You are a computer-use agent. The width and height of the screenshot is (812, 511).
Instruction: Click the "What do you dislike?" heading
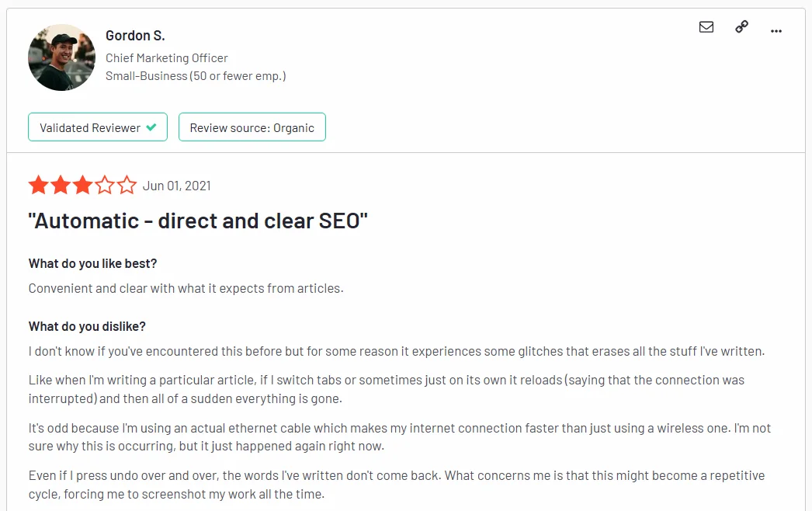coord(87,326)
